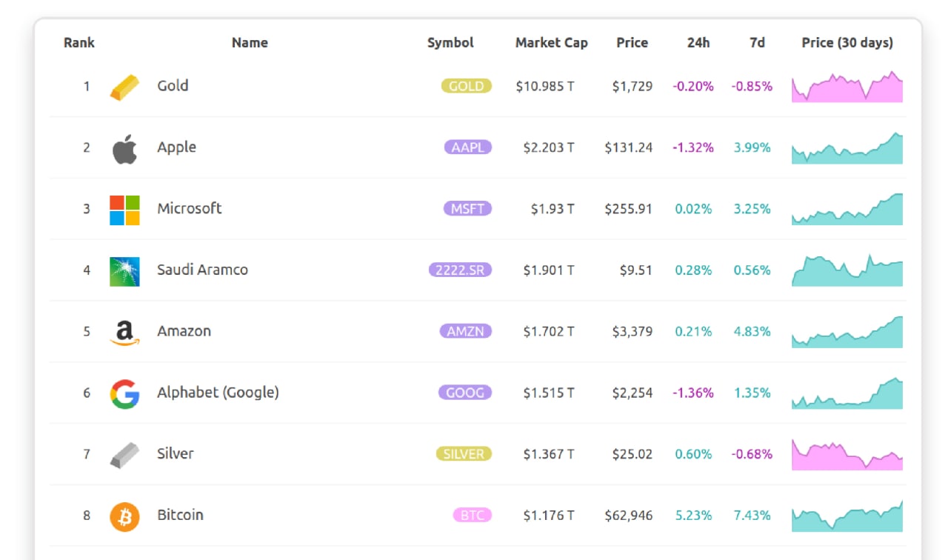
Task: Open Microsoft's 30-day price chart
Action: pos(847,210)
